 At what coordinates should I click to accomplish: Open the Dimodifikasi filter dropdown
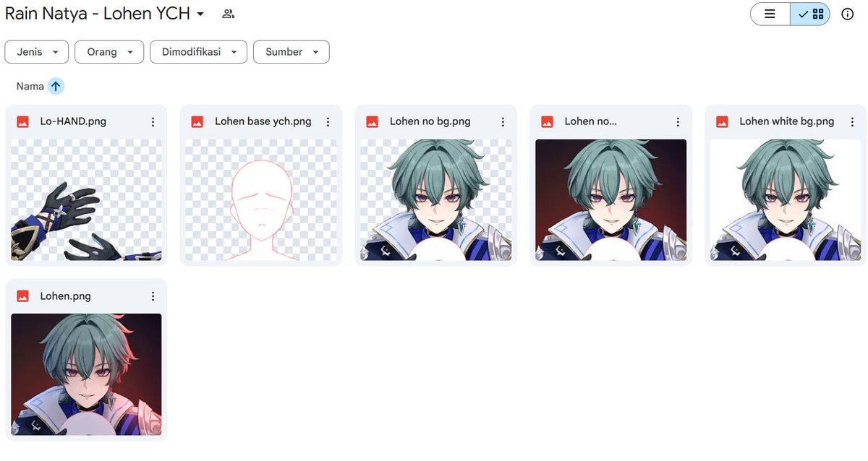198,52
